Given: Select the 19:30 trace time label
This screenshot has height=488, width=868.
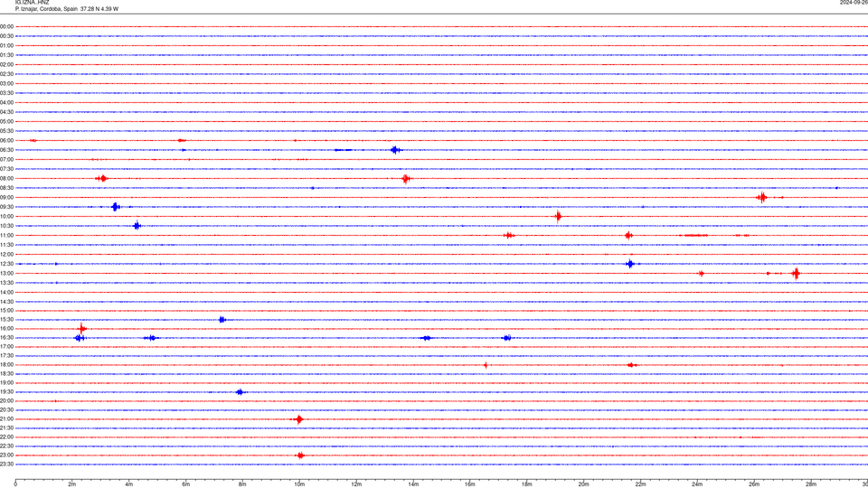Looking at the screenshot, I should pos(6,391).
